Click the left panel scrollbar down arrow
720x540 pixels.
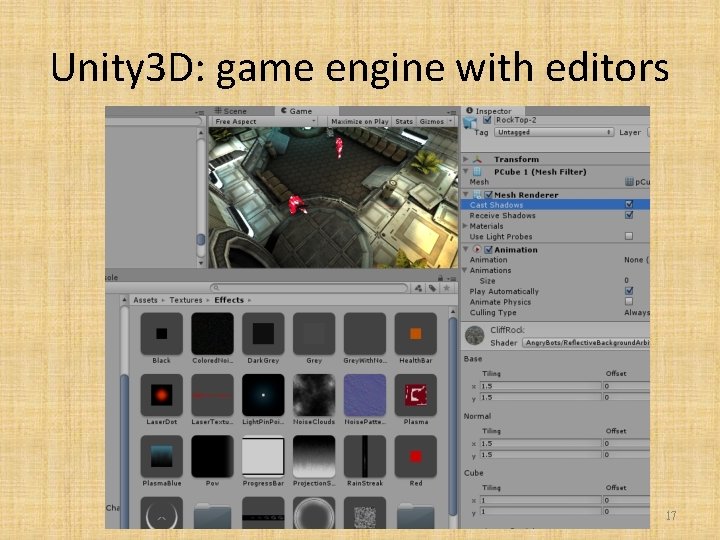pos(201,263)
